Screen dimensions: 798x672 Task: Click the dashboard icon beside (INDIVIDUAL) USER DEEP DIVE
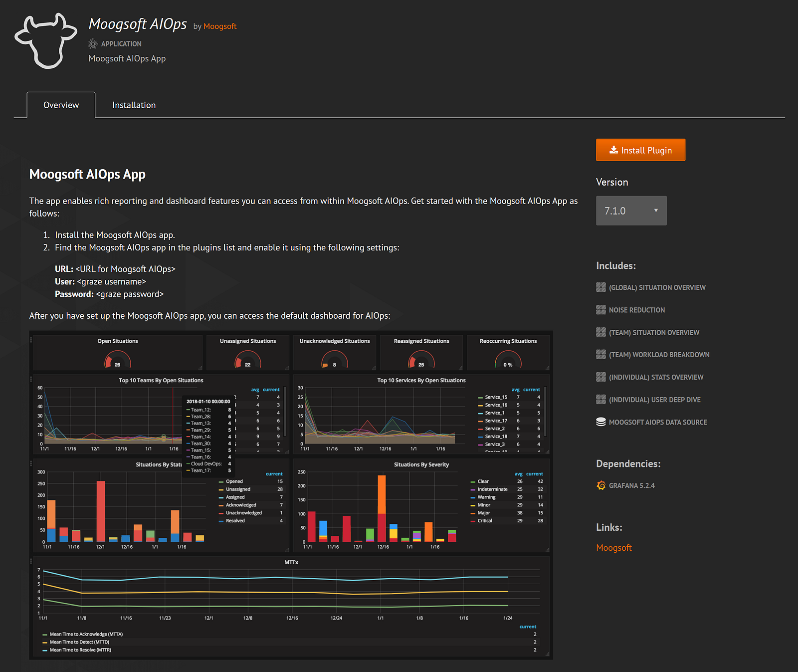(601, 400)
